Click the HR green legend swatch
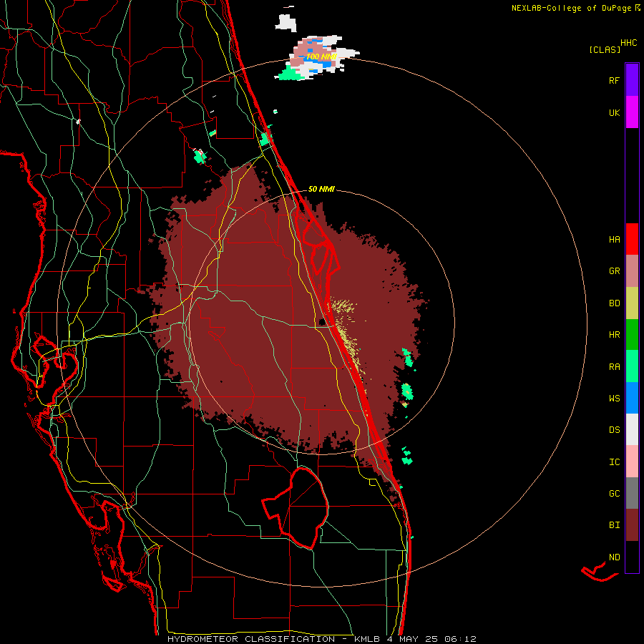The height and width of the screenshot is (644, 644). pos(632,335)
